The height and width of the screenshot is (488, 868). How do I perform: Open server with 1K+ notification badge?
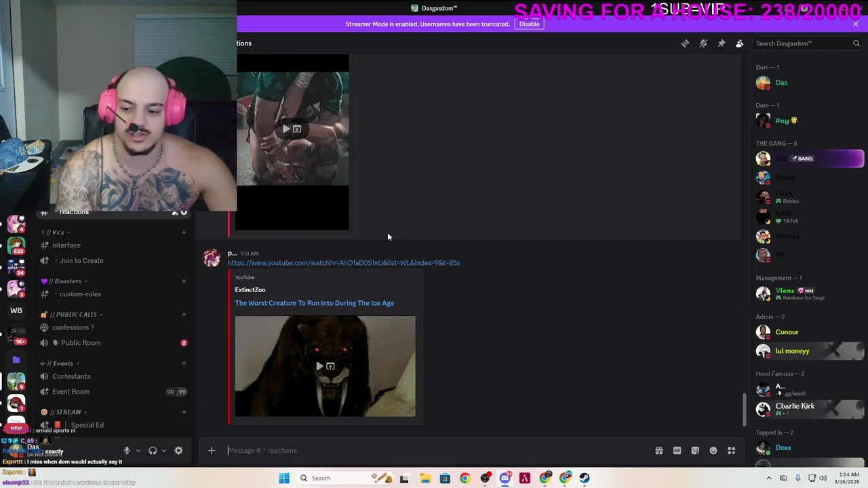(x=16, y=335)
